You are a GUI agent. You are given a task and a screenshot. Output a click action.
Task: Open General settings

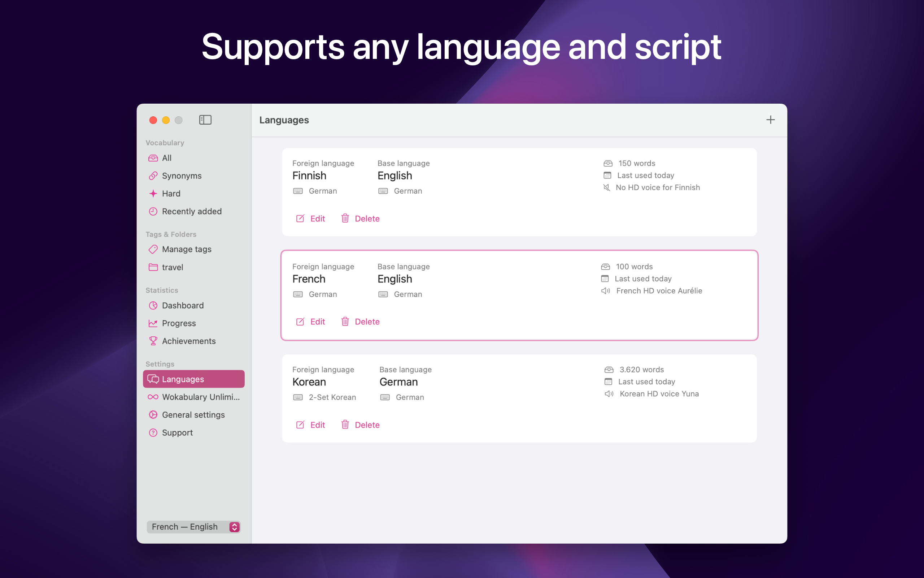click(193, 415)
